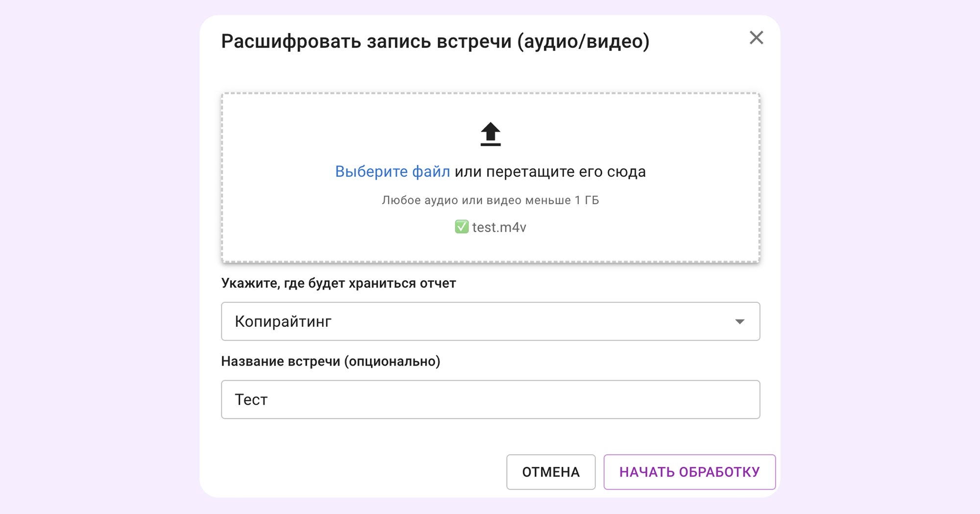This screenshot has width=980, height=514.
Task: Click the "или перетащите его сюда" text
Action: pos(550,171)
